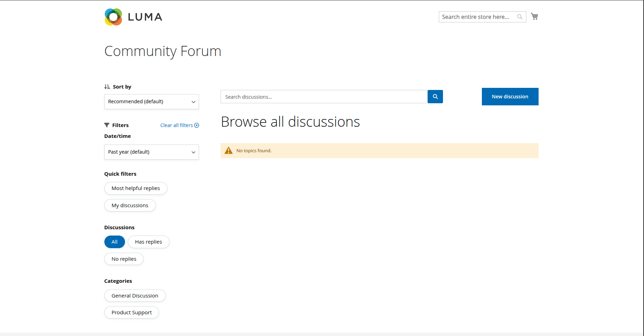644x336 pixels.
Task: Select the All discussions pill
Action: point(115,242)
